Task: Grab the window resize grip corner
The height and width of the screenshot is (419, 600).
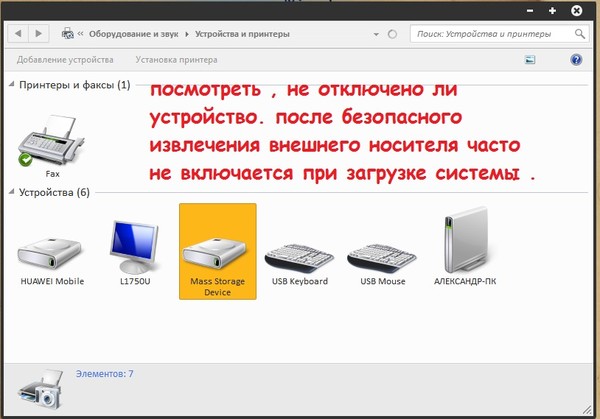Action: (587, 410)
